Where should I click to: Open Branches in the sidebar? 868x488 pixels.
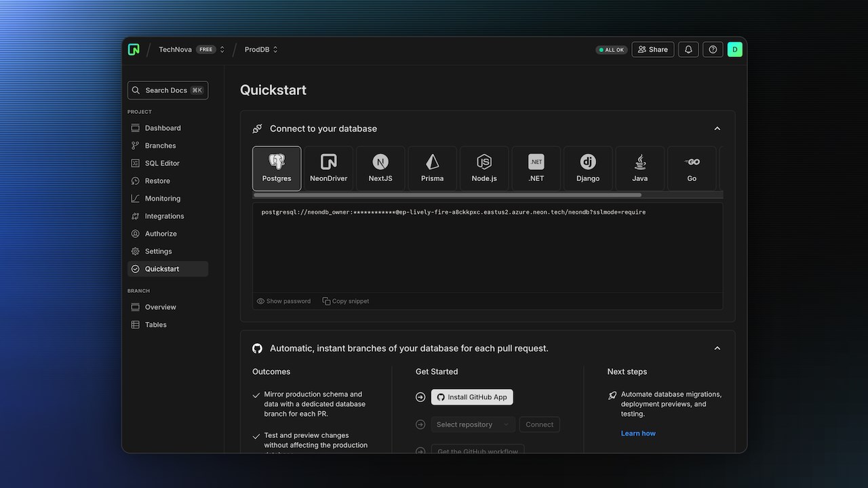[167, 146]
